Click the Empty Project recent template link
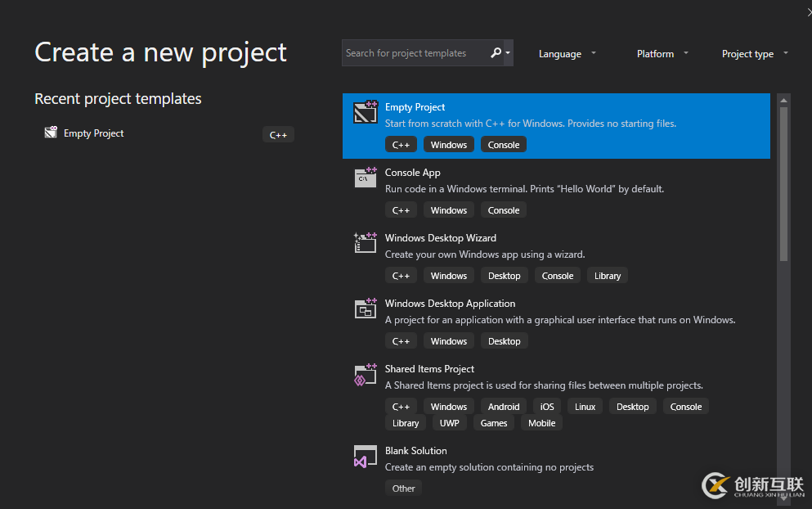 pos(95,133)
